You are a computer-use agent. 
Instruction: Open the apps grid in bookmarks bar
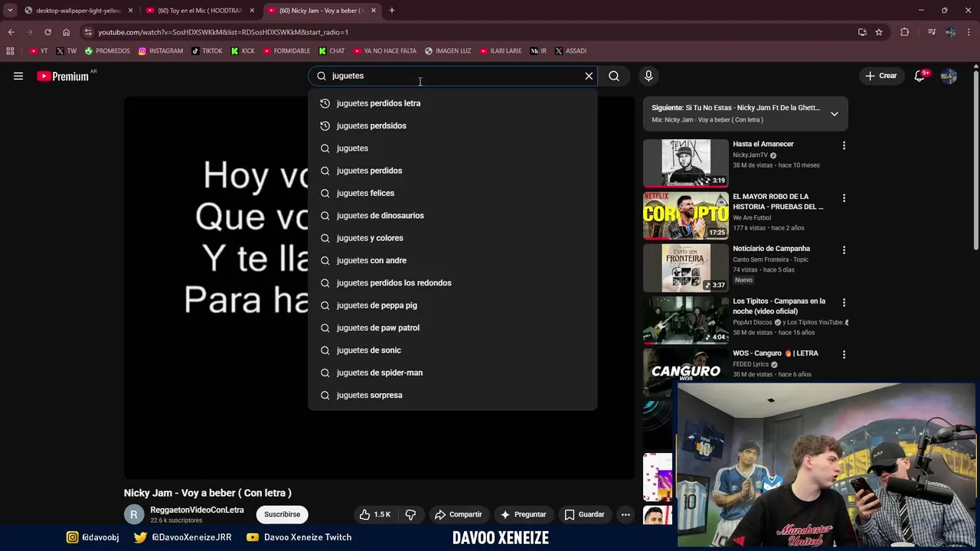[10, 51]
